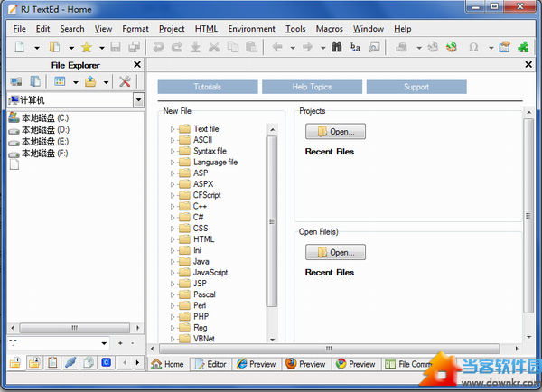The width and height of the screenshot is (542, 392).
Task: Open File Explorer tools wrench icon
Action: 125,82
